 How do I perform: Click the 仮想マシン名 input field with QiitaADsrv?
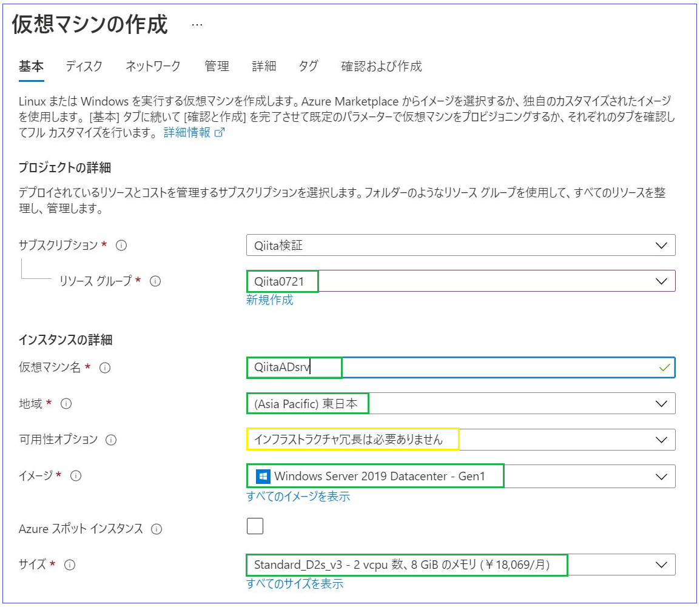pos(461,367)
